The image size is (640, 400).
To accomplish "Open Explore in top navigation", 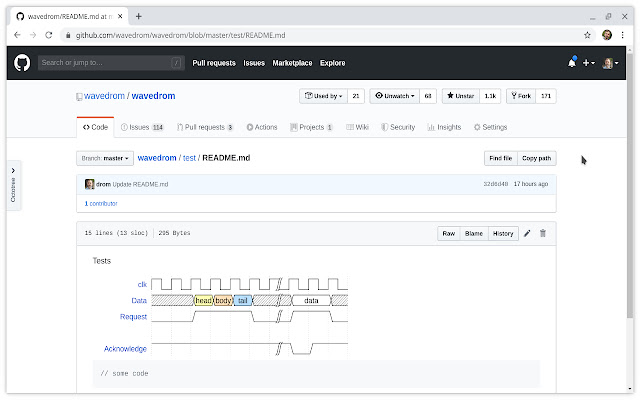I will (332, 63).
